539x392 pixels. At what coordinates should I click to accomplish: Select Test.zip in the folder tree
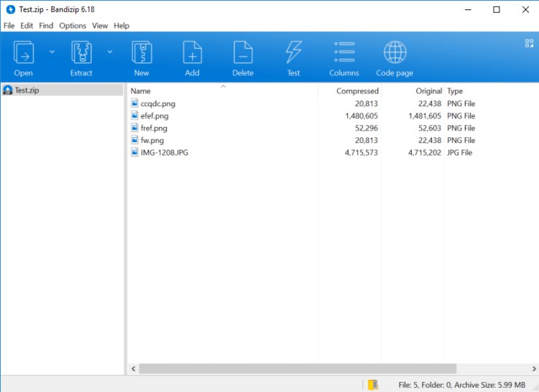tap(29, 90)
